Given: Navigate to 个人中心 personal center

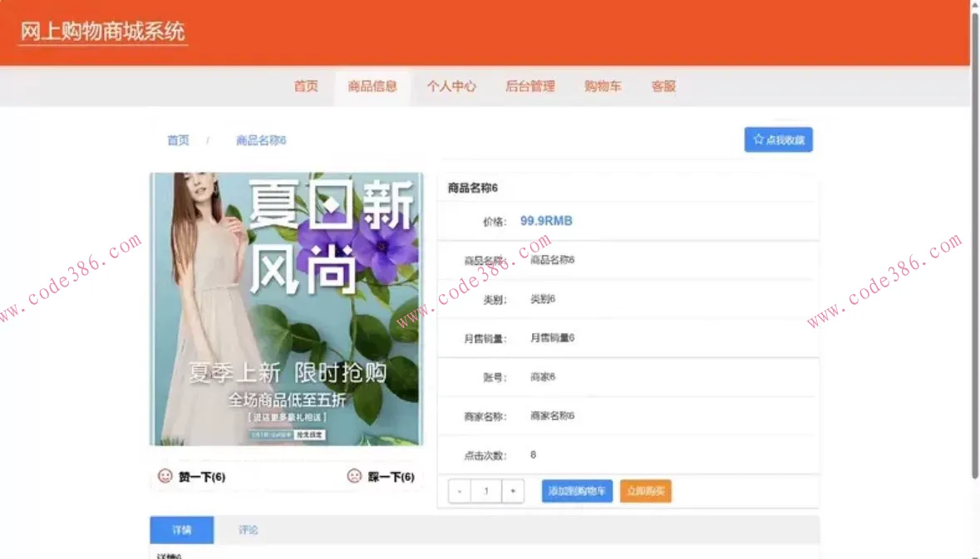Looking at the screenshot, I should tap(451, 86).
